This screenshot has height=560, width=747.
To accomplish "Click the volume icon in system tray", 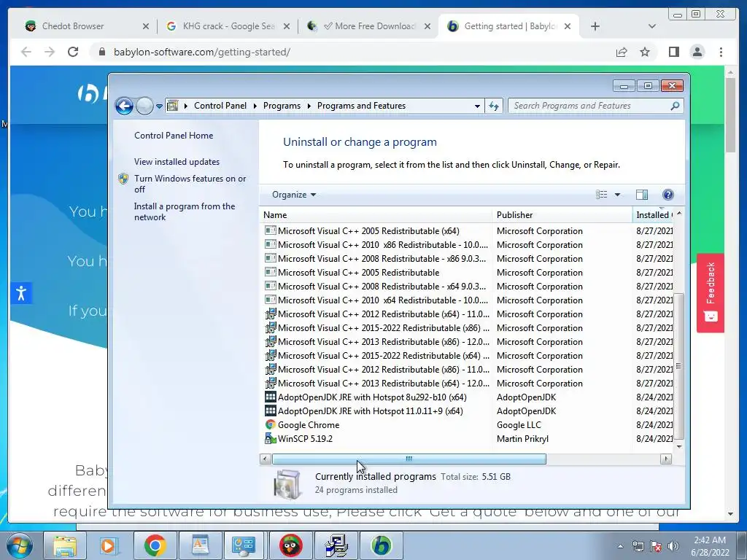I will 673,547.
